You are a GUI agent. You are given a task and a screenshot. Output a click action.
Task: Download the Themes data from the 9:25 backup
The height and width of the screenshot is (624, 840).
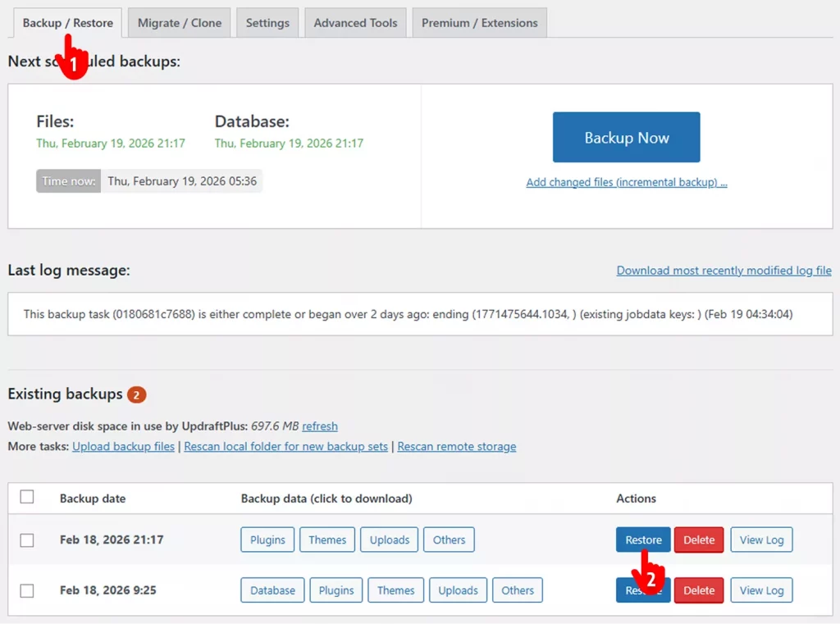point(395,590)
